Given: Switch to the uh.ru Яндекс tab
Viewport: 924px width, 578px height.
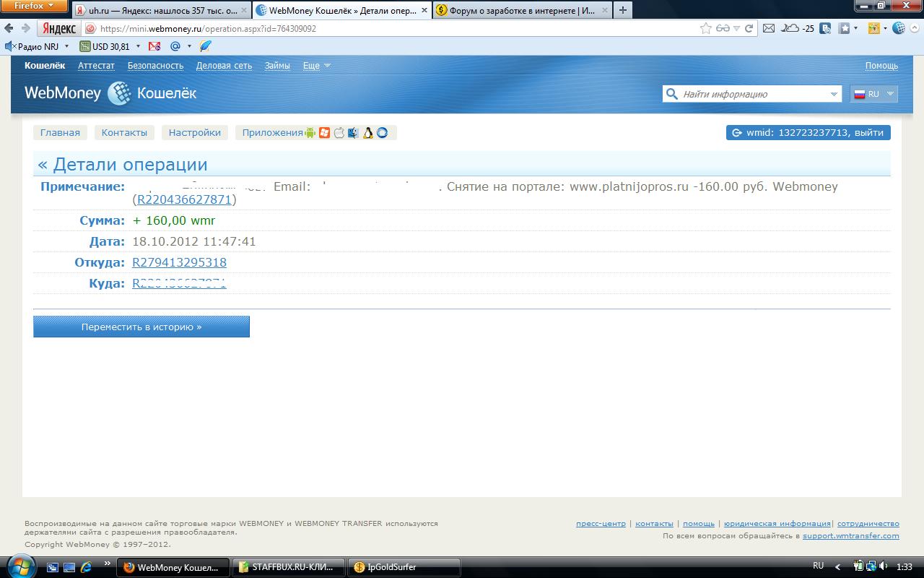Looking at the screenshot, I should pyautogui.click(x=161, y=11).
